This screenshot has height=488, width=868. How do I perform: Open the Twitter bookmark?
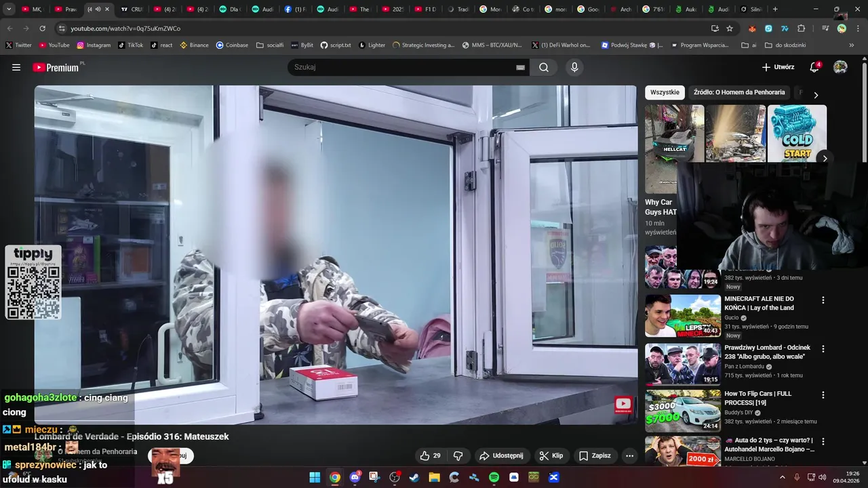click(18, 45)
